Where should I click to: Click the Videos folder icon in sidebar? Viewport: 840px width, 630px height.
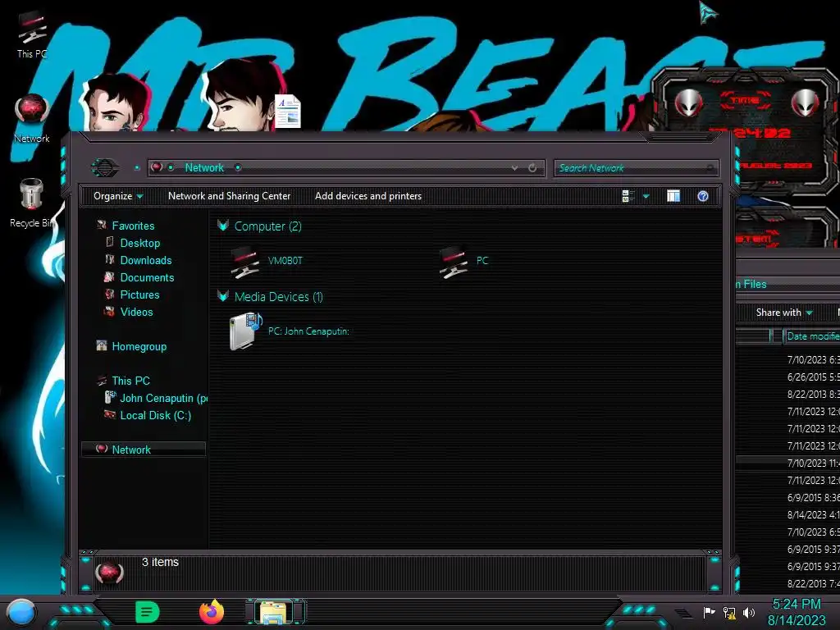point(109,311)
